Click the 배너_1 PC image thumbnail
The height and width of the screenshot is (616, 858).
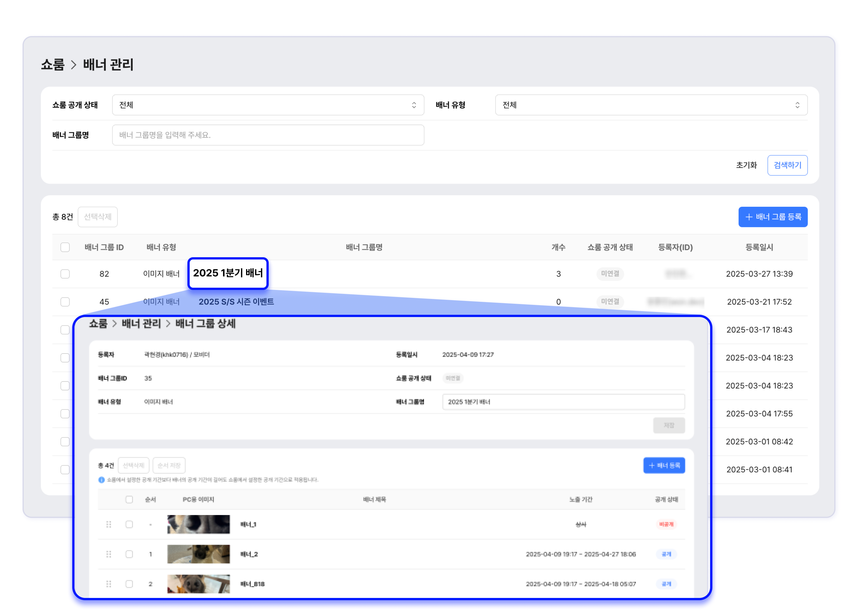click(x=198, y=525)
